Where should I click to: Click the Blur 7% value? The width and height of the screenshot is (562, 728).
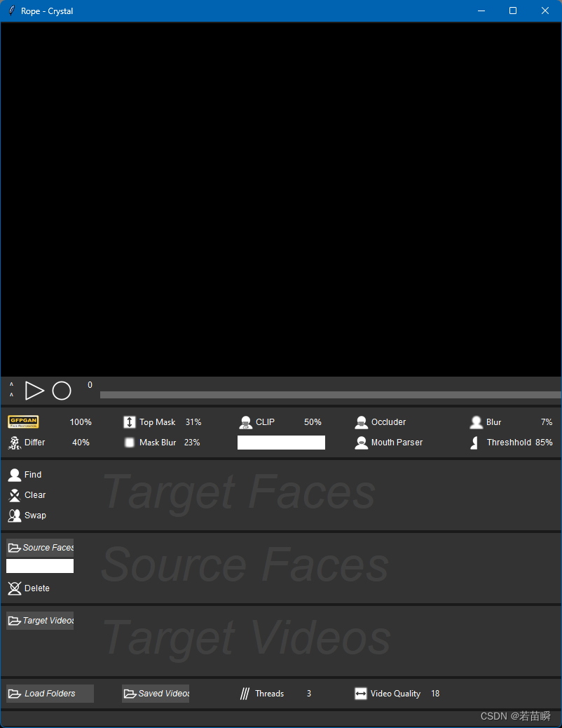(x=547, y=422)
